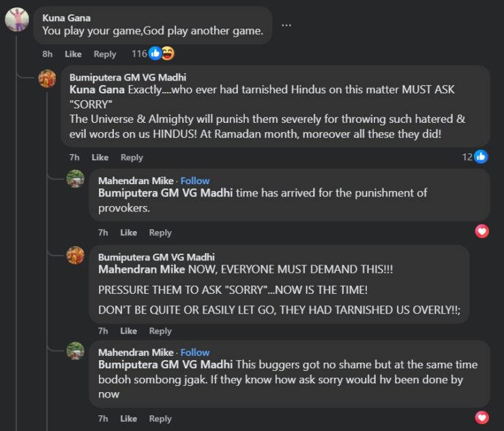
Task: Reply to Kuna Gana's comment
Action: pos(105,54)
